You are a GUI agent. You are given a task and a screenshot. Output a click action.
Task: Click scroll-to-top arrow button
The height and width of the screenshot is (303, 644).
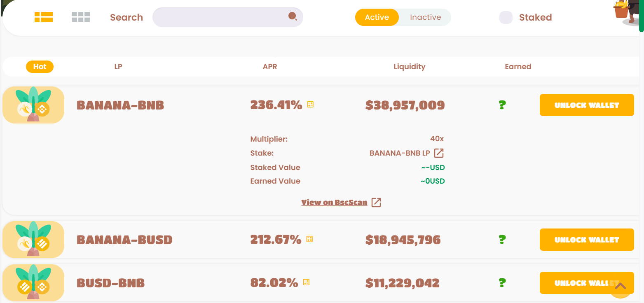pos(621,286)
